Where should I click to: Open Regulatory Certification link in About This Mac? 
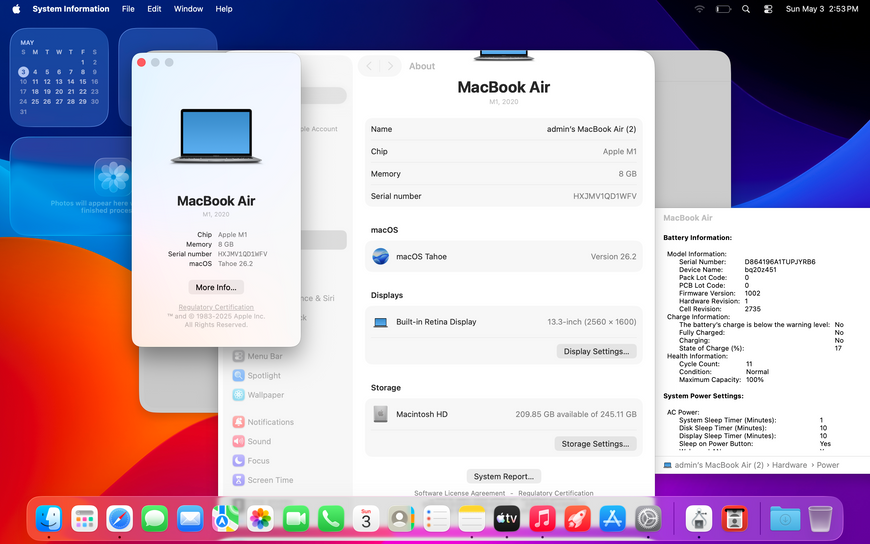[x=216, y=307]
